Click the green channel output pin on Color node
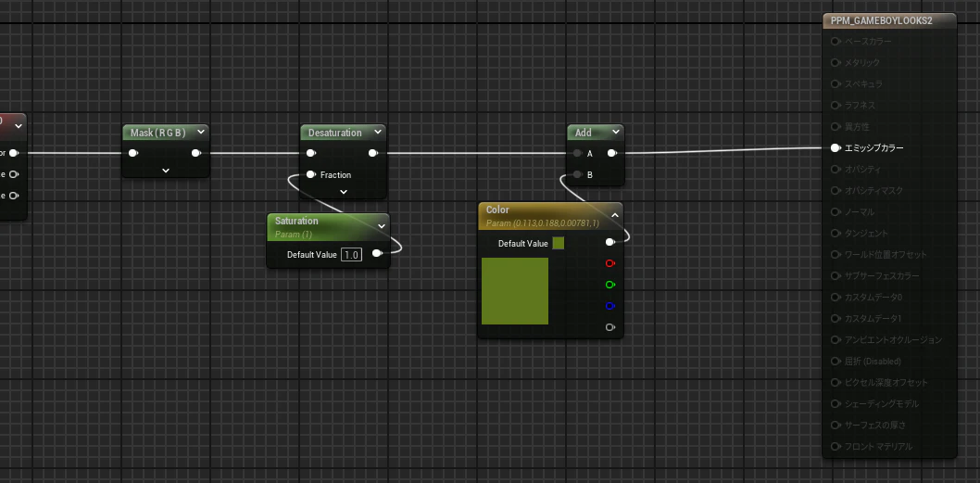The width and height of the screenshot is (980, 483). pos(610,285)
